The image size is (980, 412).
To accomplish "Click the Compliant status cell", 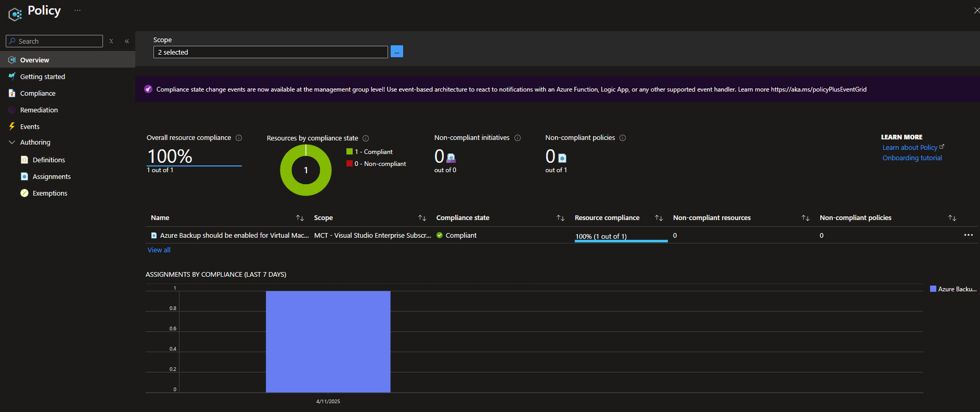I will coord(457,235).
